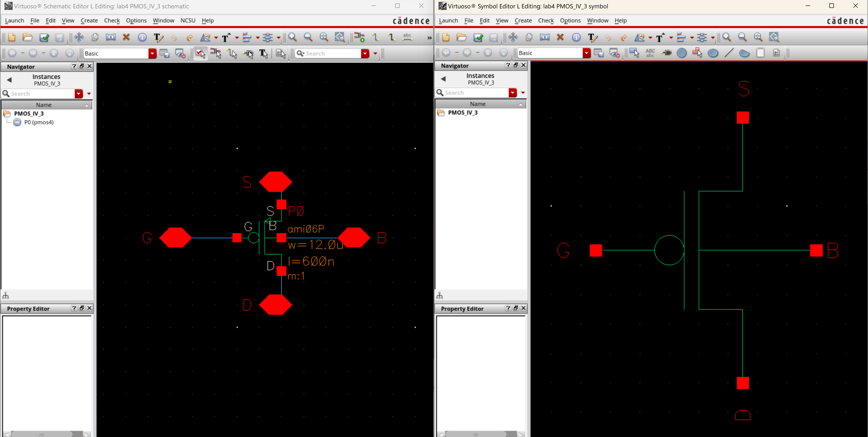Toggle float/dock of symbol Property Editor panel

click(516, 308)
